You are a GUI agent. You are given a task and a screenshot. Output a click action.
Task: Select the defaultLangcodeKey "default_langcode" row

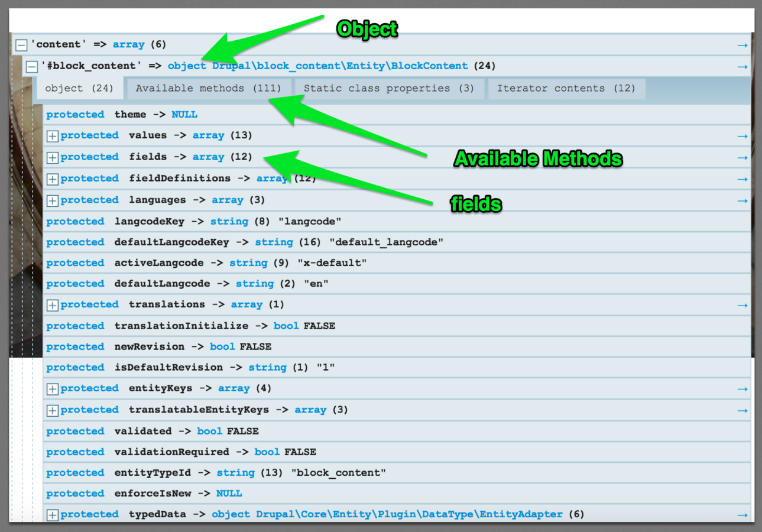pyautogui.click(x=397, y=242)
